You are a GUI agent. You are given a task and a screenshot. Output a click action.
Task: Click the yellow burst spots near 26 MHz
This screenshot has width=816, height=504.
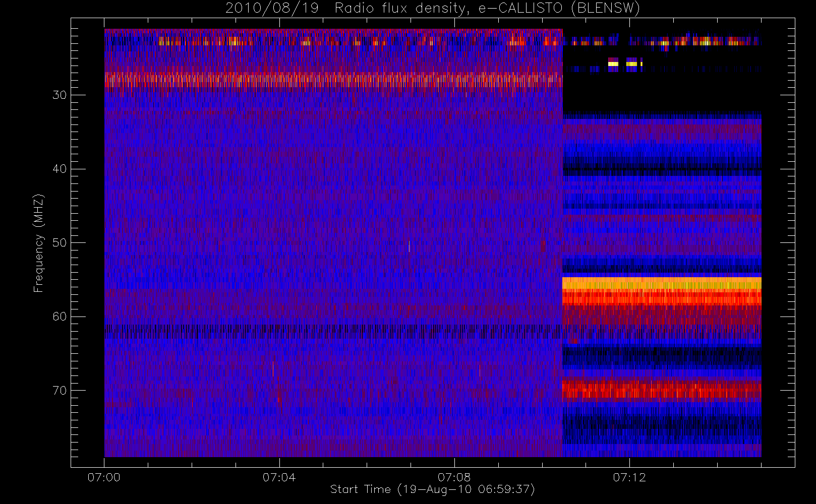pos(625,64)
